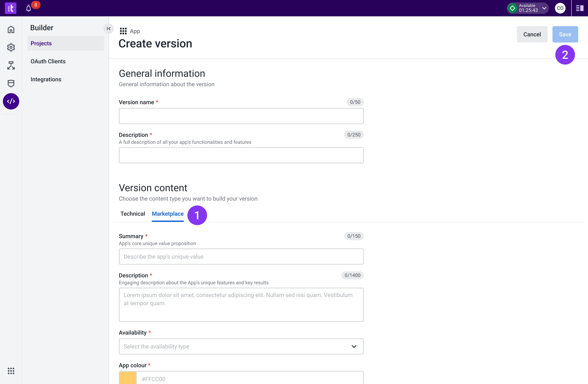
Task: Select the Marketplace tab
Action: (x=167, y=214)
